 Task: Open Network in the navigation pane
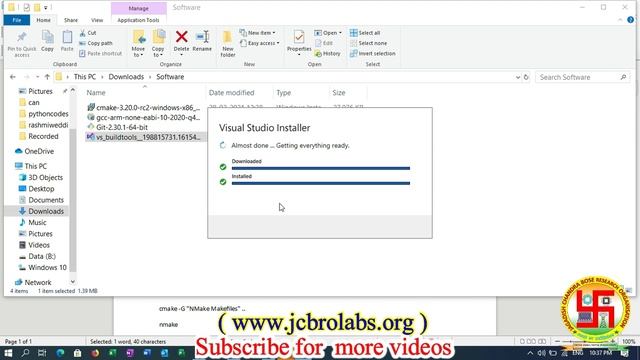pyautogui.click(x=33, y=282)
